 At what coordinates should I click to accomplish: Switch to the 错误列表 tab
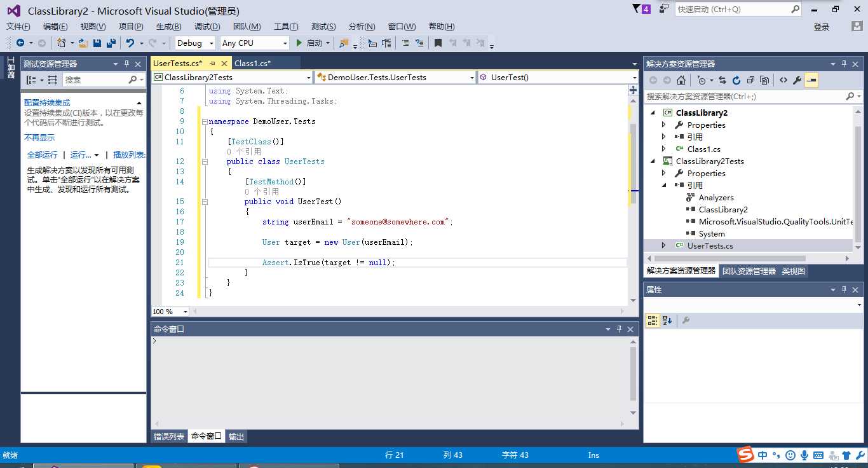169,436
